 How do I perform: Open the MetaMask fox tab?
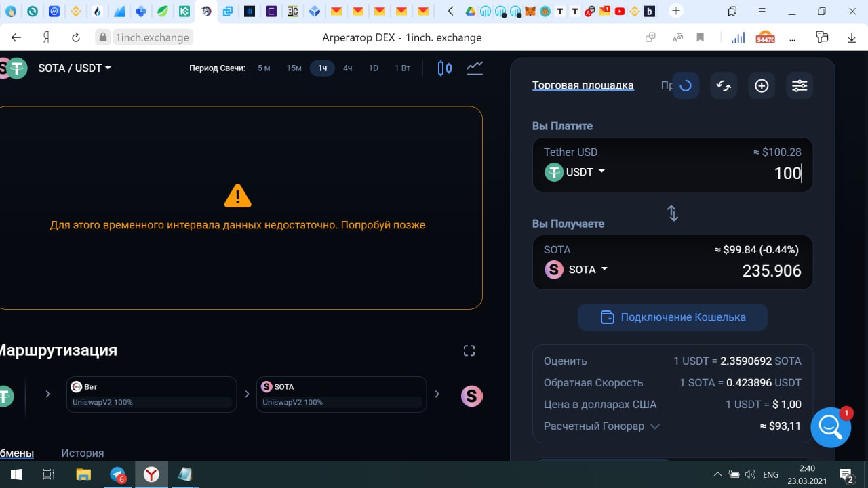tap(531, 11)
